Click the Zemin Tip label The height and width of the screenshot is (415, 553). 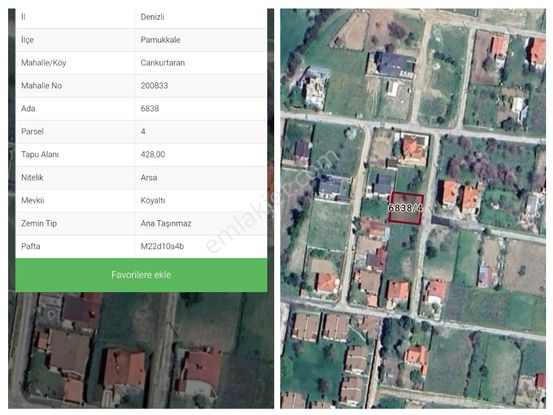tap(39, 223)
